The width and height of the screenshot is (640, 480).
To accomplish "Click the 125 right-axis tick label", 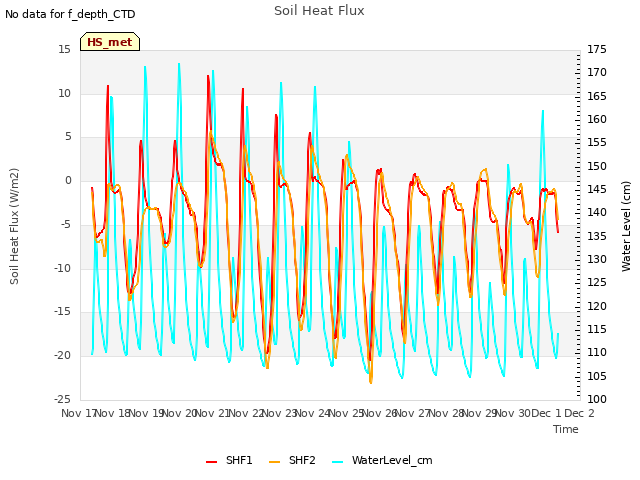I will [x=597, y=282].
